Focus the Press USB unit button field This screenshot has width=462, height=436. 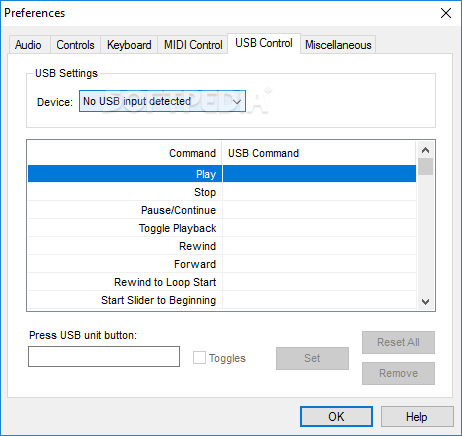click(104, 356)
